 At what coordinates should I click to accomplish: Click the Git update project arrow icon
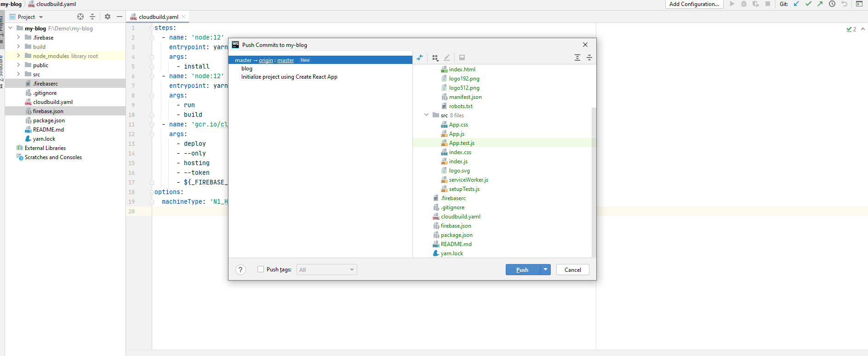tap(797, 4)
